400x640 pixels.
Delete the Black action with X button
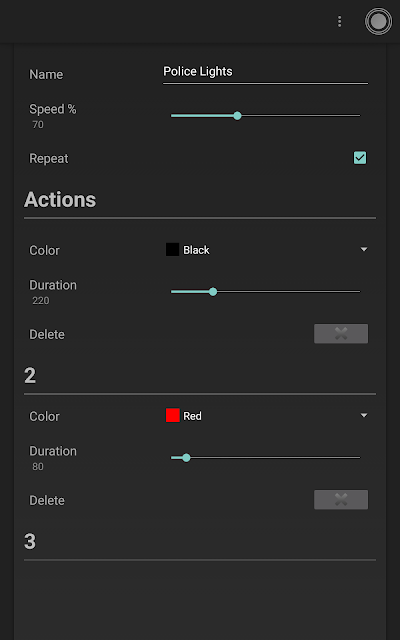(341, 334)
